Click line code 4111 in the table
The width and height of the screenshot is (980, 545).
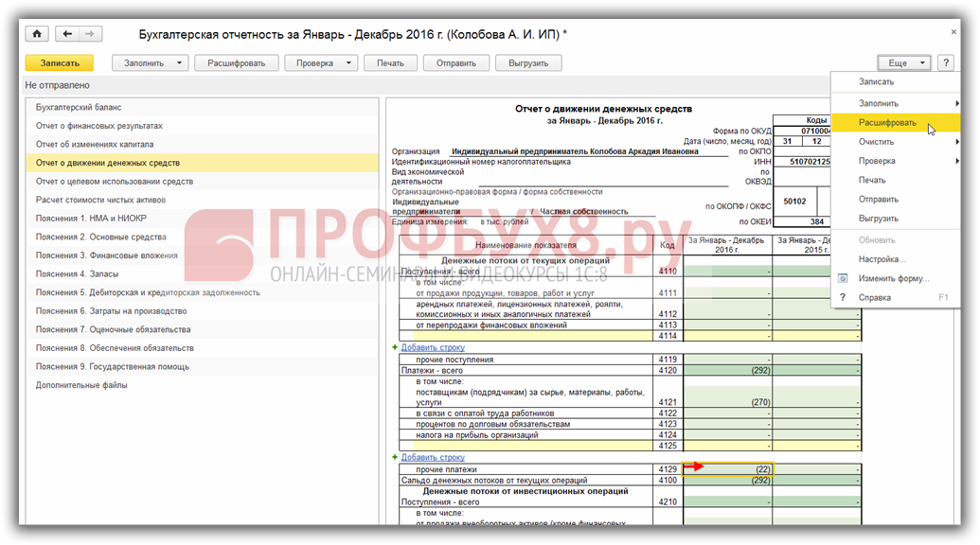668,292
